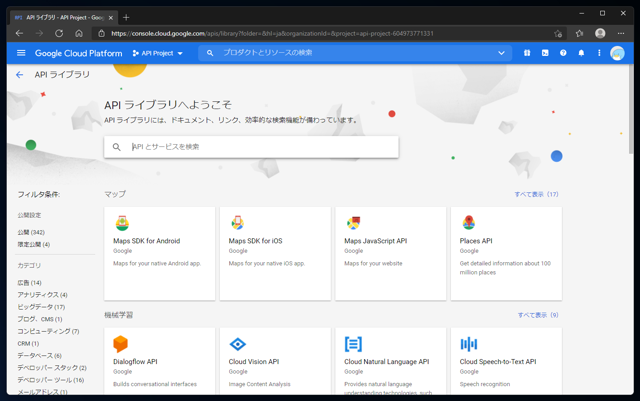Open the notifications bell
The height and width of the screenshot is (401, 640).
581,53
